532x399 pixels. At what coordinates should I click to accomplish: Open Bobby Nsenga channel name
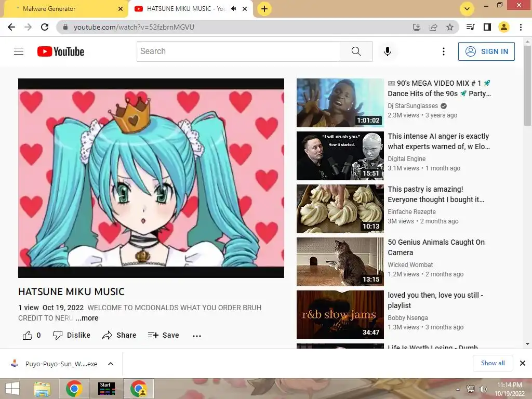pos(408,317)
